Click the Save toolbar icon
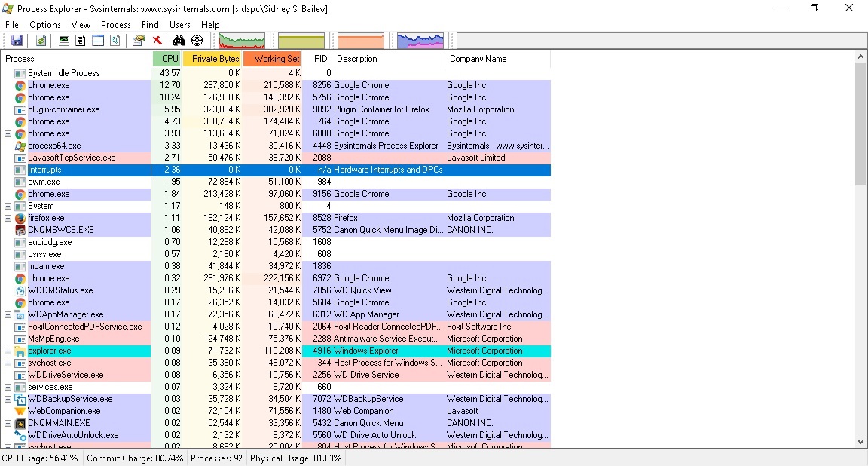Image resolution: width=868 pixels, height=466 pixels. coord(17,41)
